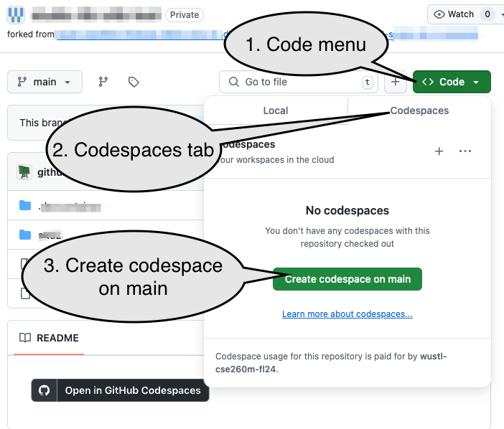Click the plus icon in Codespaces header
Image resolution: width=504 pixels, height=429 pixels.
tap(439, 151)
